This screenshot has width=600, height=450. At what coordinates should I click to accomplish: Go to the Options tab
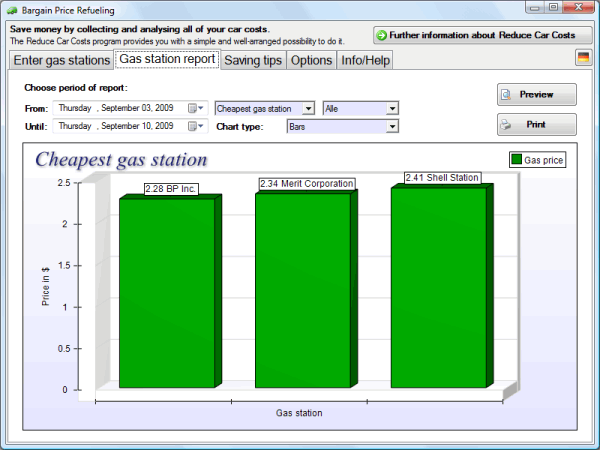[x=311, y=61]
